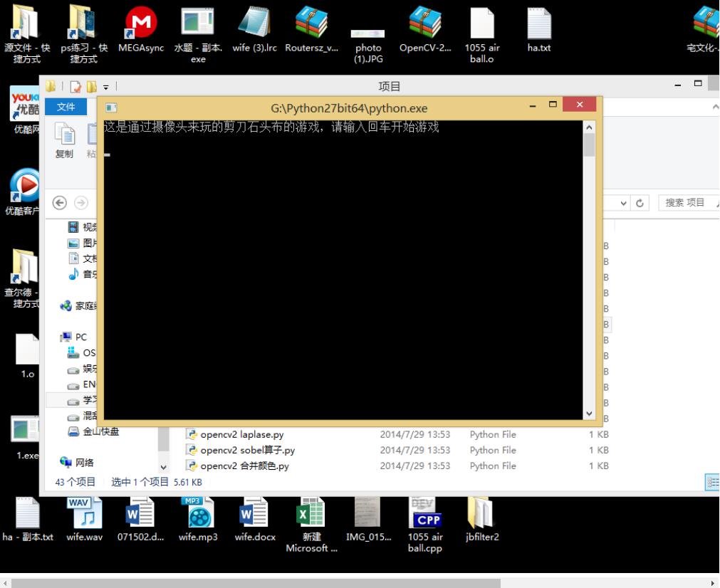Minimize the 项目 Explorer window

[678, 85]
